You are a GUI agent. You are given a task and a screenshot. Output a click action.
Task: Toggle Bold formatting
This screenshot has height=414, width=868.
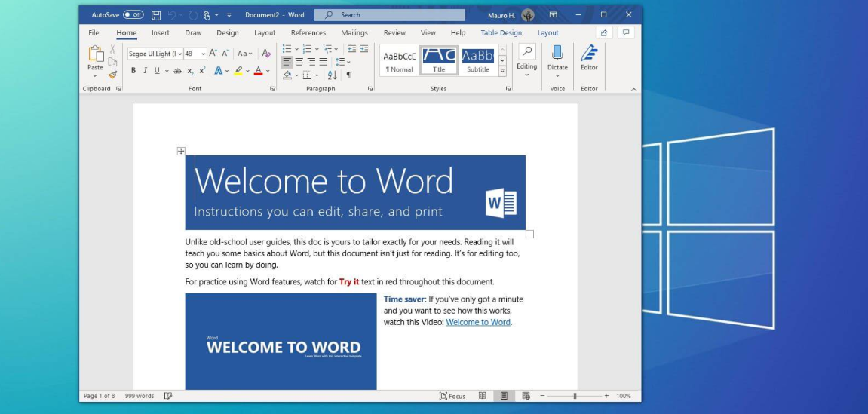[133, 71]
